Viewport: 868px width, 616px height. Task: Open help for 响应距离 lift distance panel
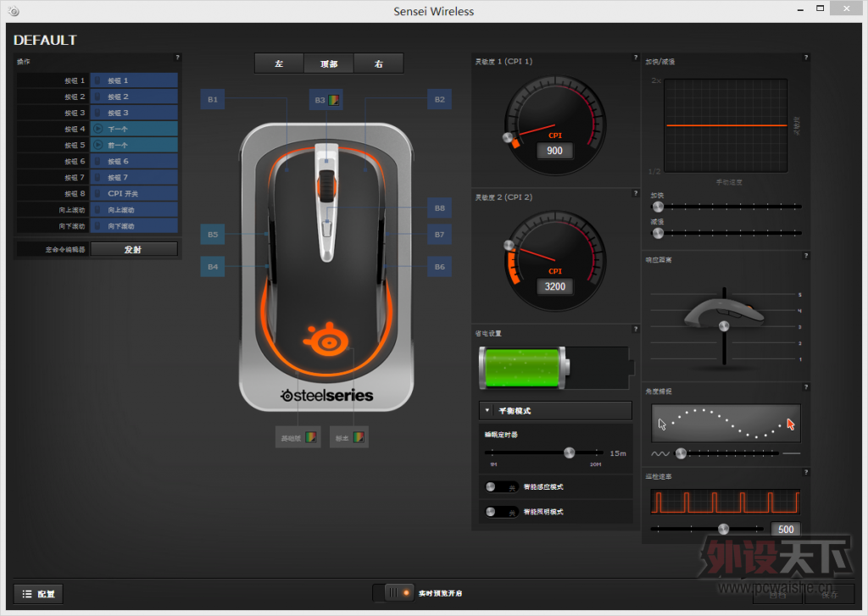point(806,256)
